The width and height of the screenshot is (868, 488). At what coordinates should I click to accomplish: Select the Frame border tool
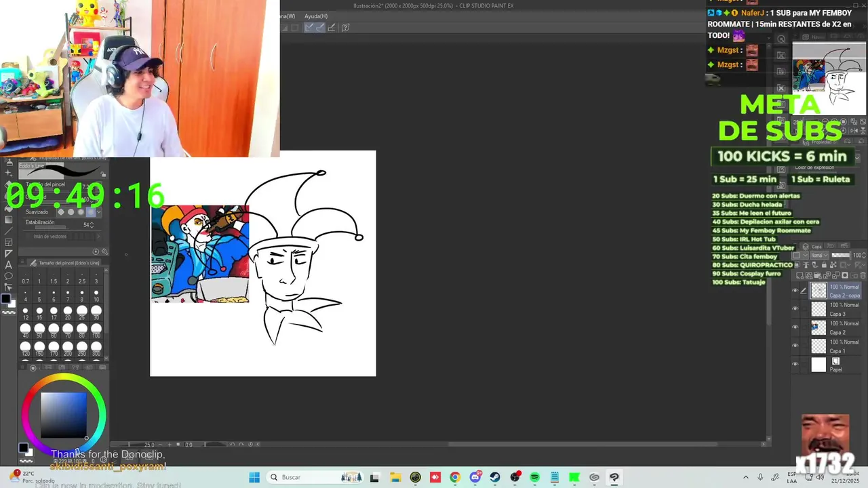(x=8, y=242)
